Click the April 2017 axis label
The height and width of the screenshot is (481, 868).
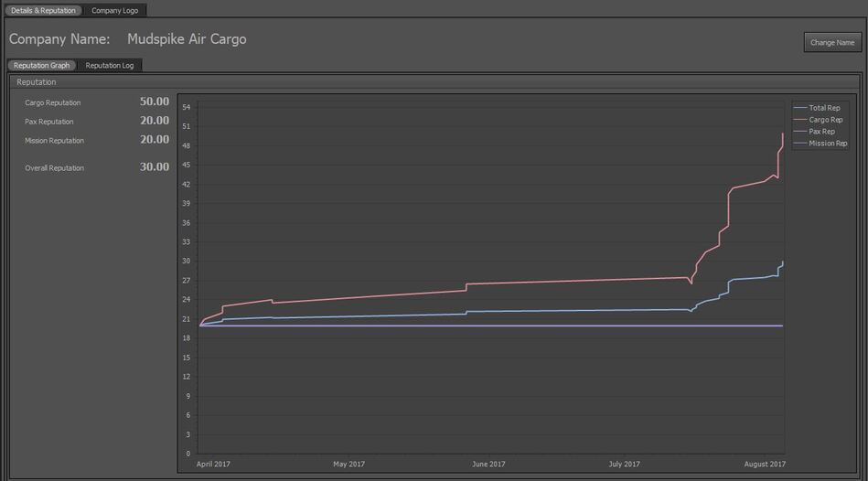tap(213, 465)
